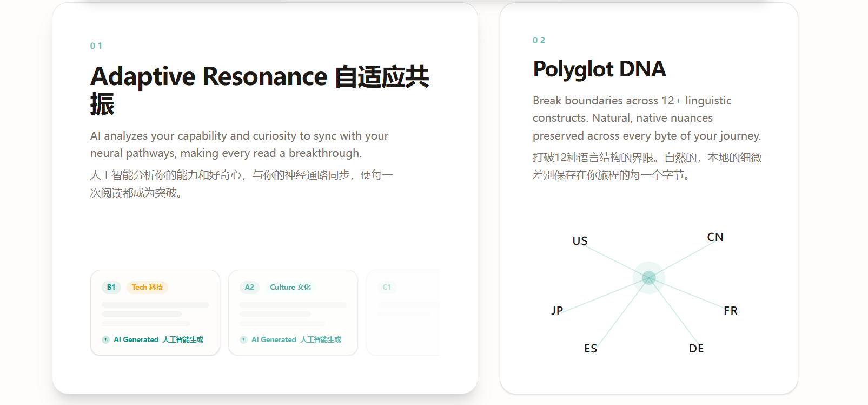Click the AI Generated label in the Culture card
868x405 pixels.
(x=296, y=339)
